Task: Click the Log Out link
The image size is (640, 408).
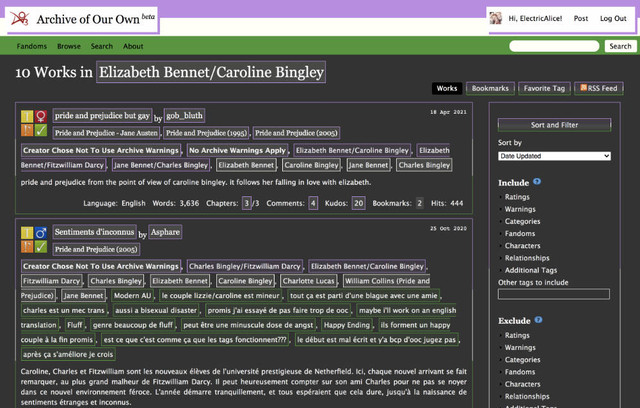Action: [613, 18]
